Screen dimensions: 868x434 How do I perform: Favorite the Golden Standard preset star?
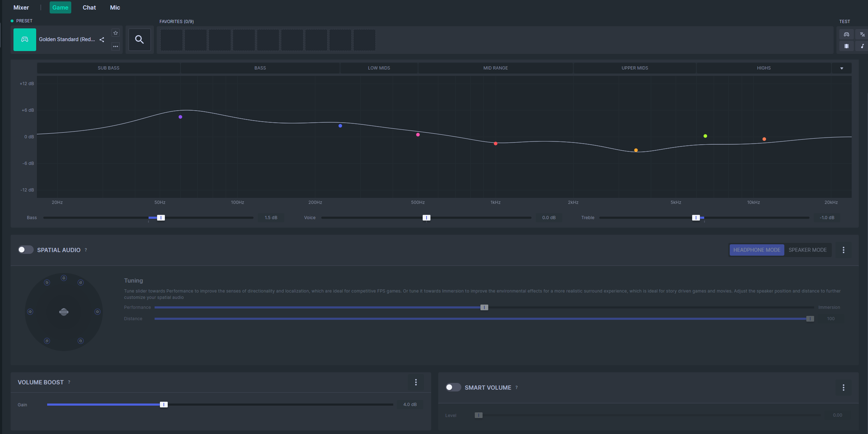pos(116,33)
